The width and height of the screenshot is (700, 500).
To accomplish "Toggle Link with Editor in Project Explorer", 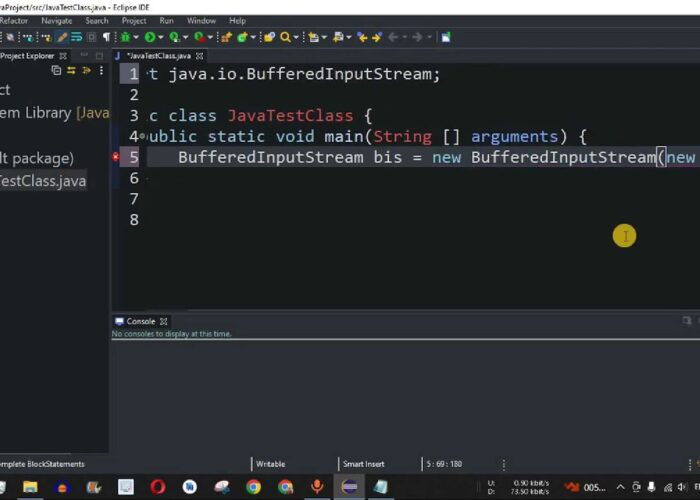I will pos(71,71).
